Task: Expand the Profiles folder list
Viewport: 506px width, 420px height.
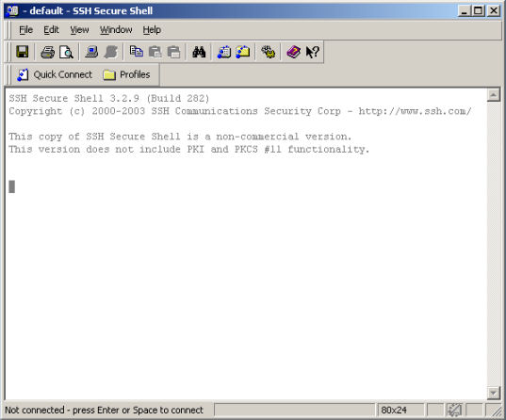Action: pyautogui.click(x=126, y=74)
